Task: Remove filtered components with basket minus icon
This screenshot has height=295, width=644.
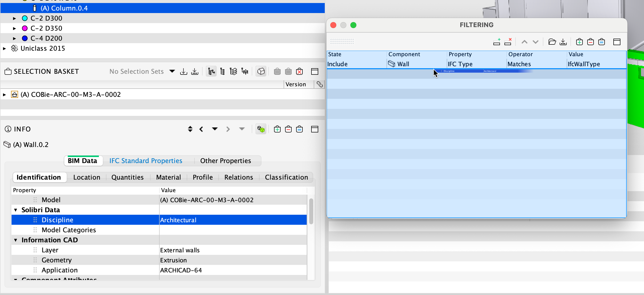Action: pyautogui.click(x=590, y=42)
